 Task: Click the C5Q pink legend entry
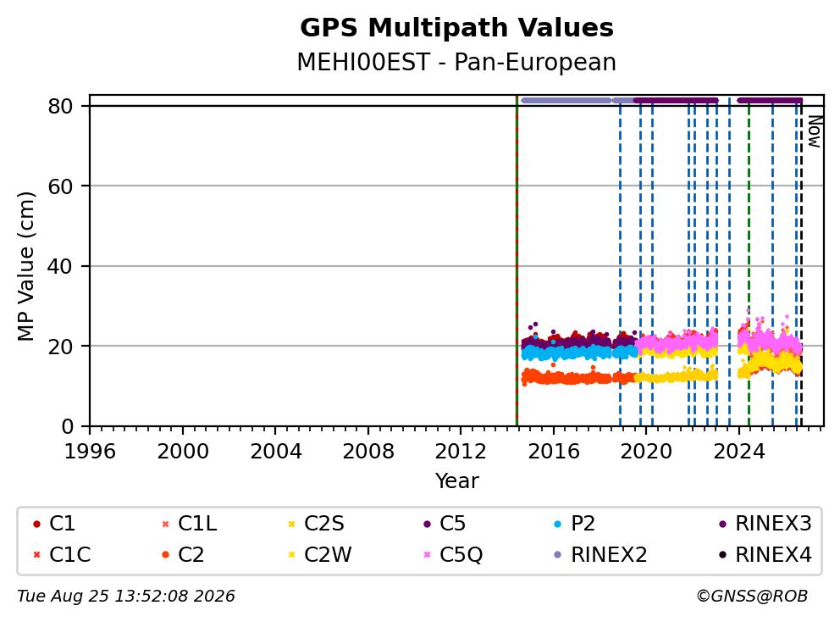pyautogui.click(x=453, y=554)
